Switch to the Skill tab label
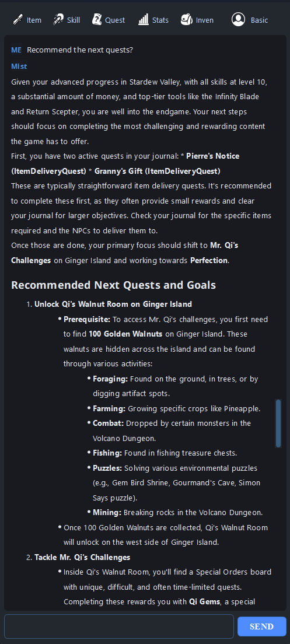The image size is (290, 644). (74, 20)
